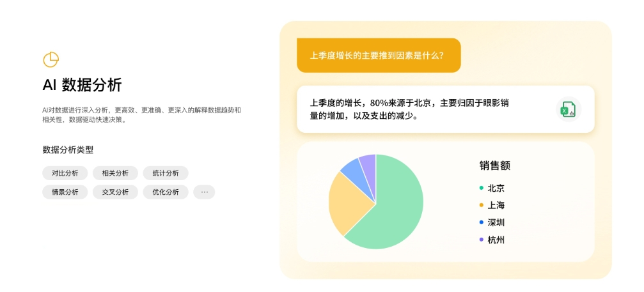644x292 pixels.
Task: Choose the 交叉分析 tag
Action: coord(115,192)
